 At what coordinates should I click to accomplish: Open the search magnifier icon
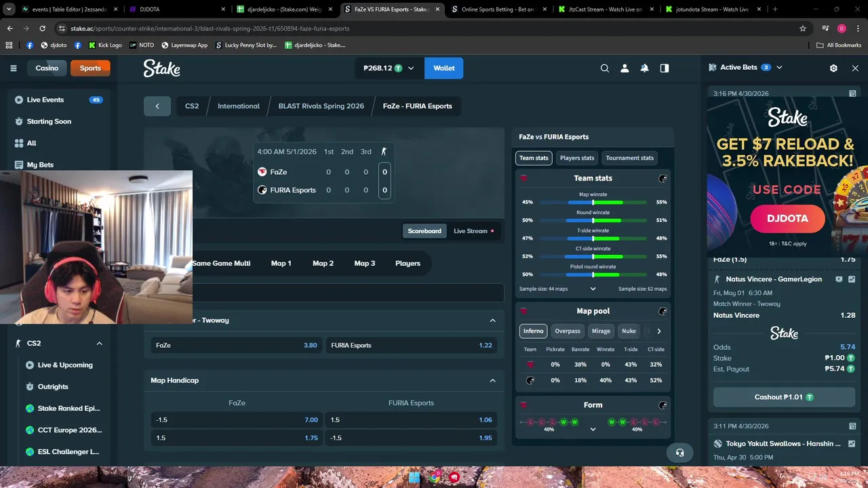tap(604, 68)
